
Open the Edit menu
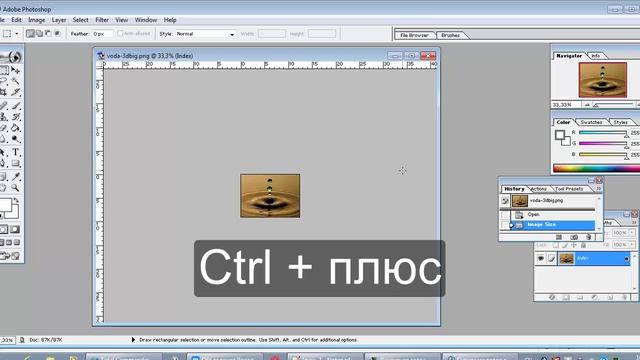[x=16, y=20]
